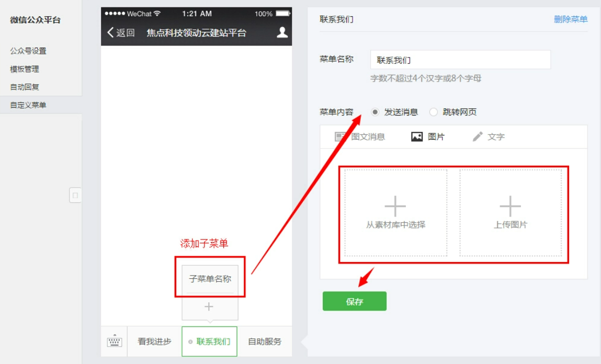The image size is (601, 364).
Task: Open 自动回复 in the sidebar
Action: (25, 87)
